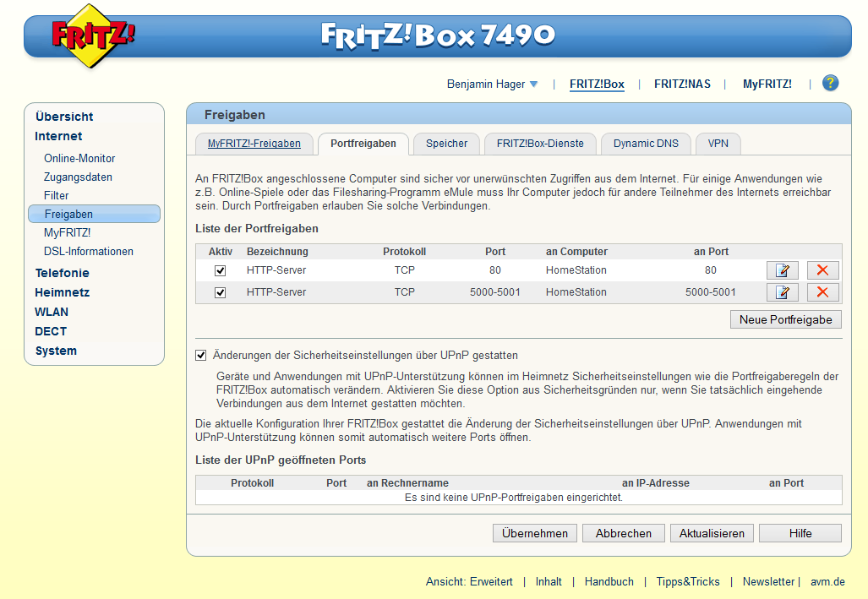
Task: Select Freigaben in sidebar
Action: point(94,215)
